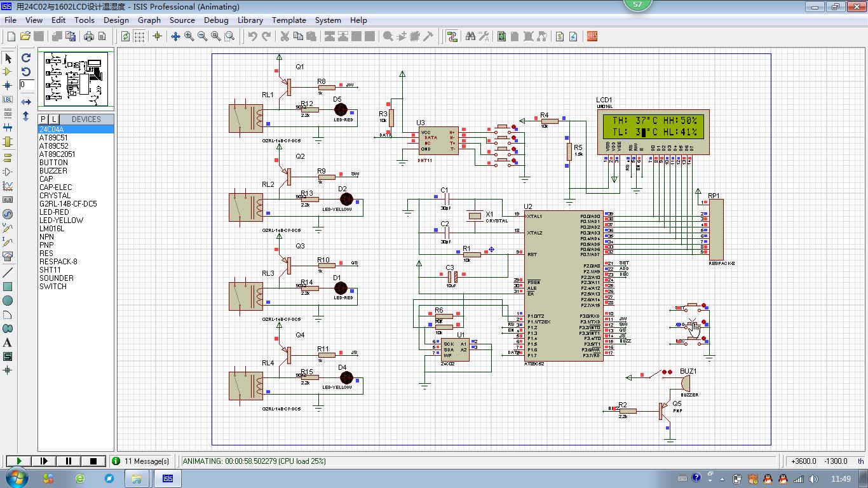Stop the animation simulation

click(93, 461)
